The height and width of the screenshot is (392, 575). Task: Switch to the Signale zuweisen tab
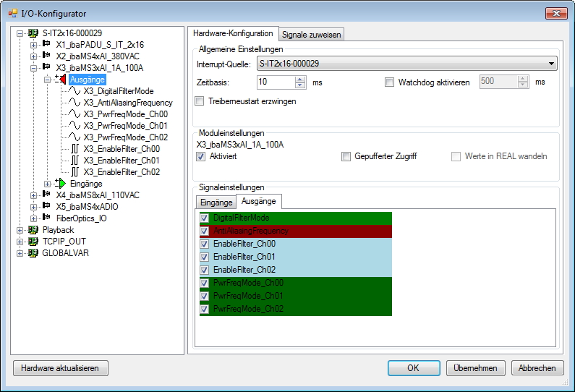(x=311, y=35)
